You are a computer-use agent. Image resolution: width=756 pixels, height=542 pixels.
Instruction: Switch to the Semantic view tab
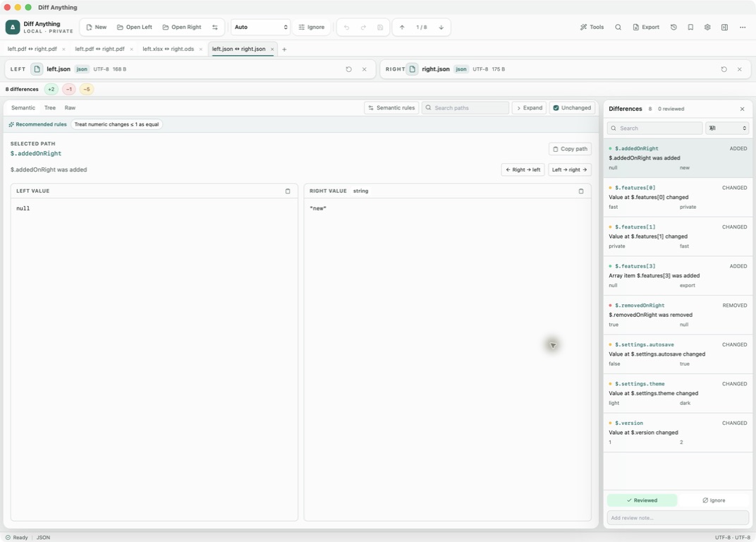23,108
